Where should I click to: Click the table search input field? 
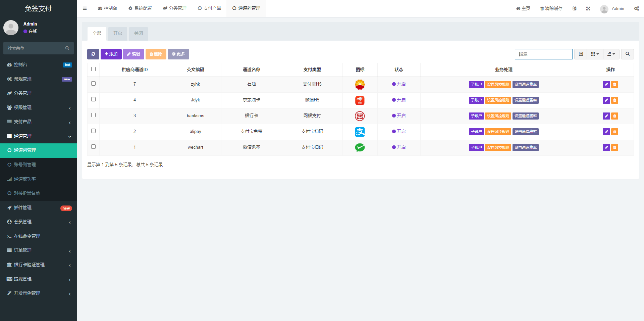(544, 54)
